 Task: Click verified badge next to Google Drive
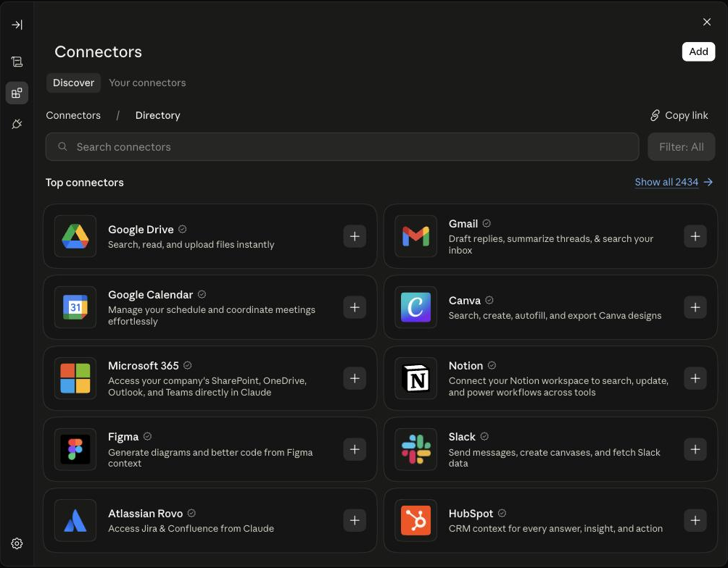point(183,229)
